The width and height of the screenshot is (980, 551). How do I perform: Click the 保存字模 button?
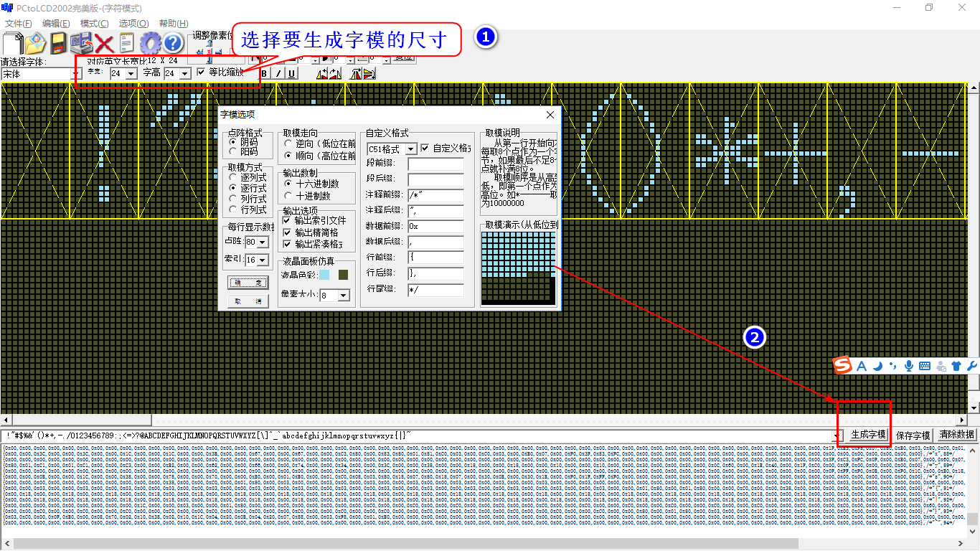[913, 435]
